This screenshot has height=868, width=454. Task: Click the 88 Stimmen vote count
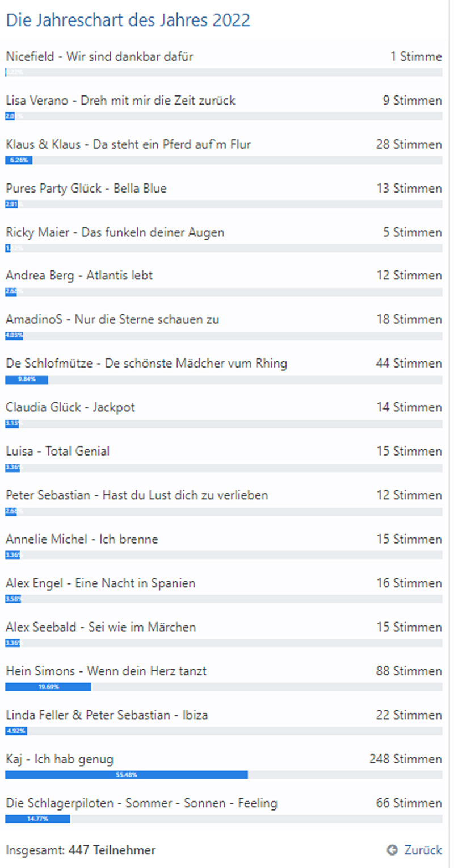click(x=409, y=671)
